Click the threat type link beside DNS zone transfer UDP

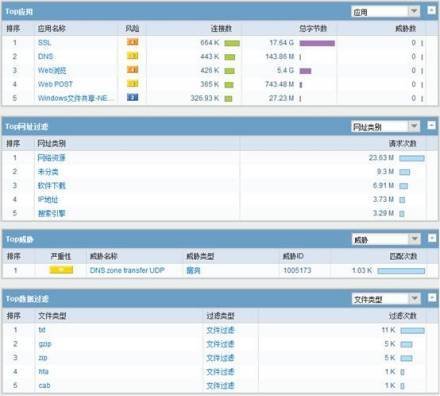[x=193, y=270]
